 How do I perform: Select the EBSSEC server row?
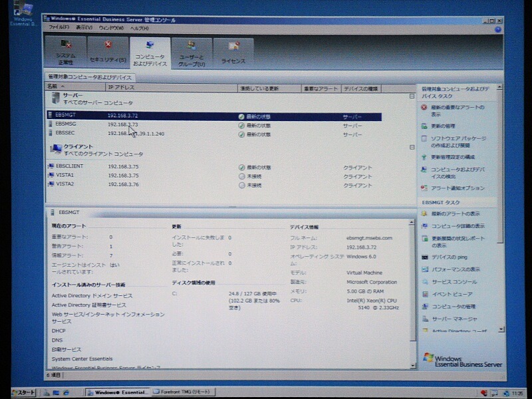214,134
